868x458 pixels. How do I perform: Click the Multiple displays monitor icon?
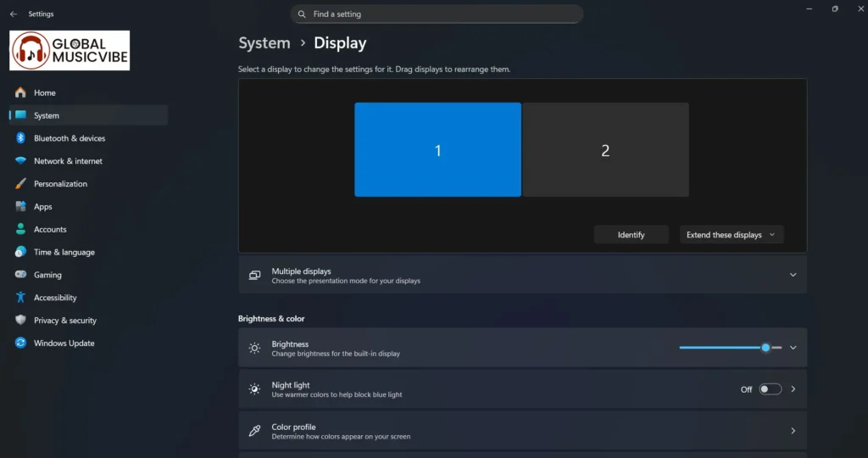click(x=254, y=276)
